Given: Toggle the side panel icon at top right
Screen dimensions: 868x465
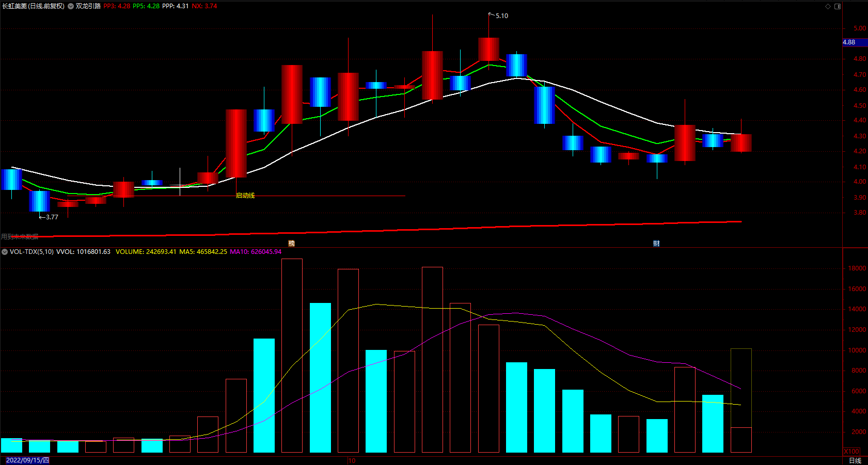Looking at the screenshot, I should [838, 6].
